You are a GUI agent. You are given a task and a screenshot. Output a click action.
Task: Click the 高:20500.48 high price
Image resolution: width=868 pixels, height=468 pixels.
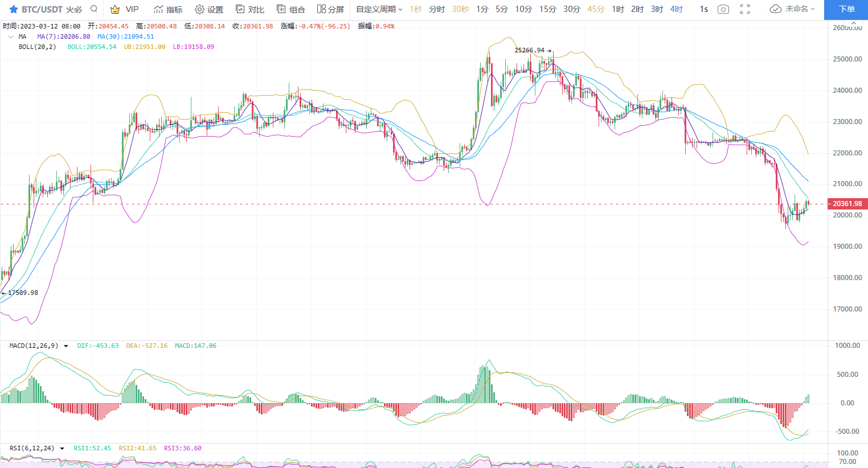pos(157,26)
